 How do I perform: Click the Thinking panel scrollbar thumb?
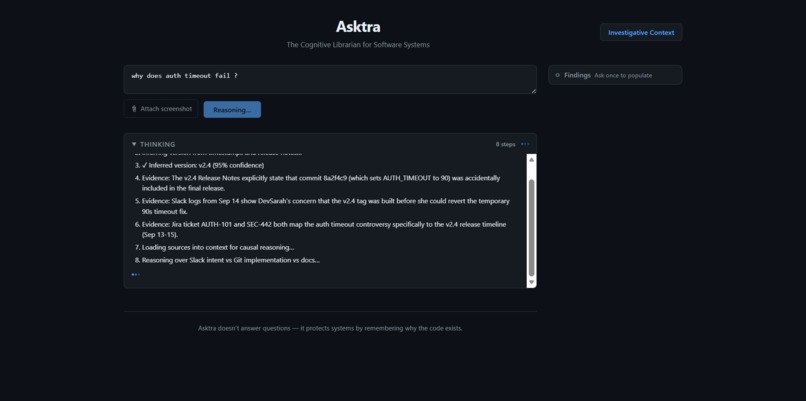coord(532,228)
